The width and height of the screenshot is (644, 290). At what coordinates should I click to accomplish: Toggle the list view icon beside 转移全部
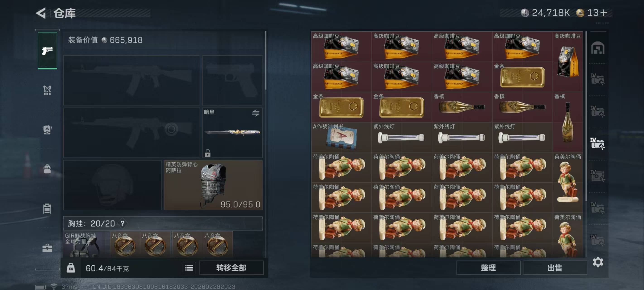(189, 268)
